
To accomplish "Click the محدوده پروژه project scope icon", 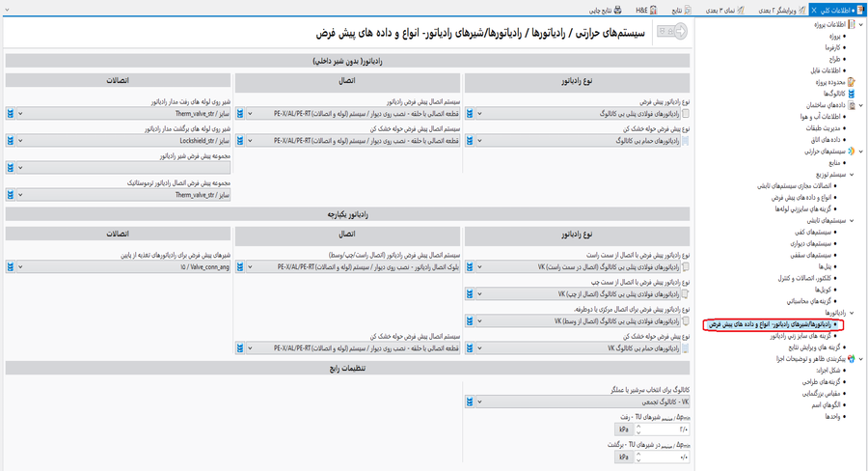I will (851, 82).
